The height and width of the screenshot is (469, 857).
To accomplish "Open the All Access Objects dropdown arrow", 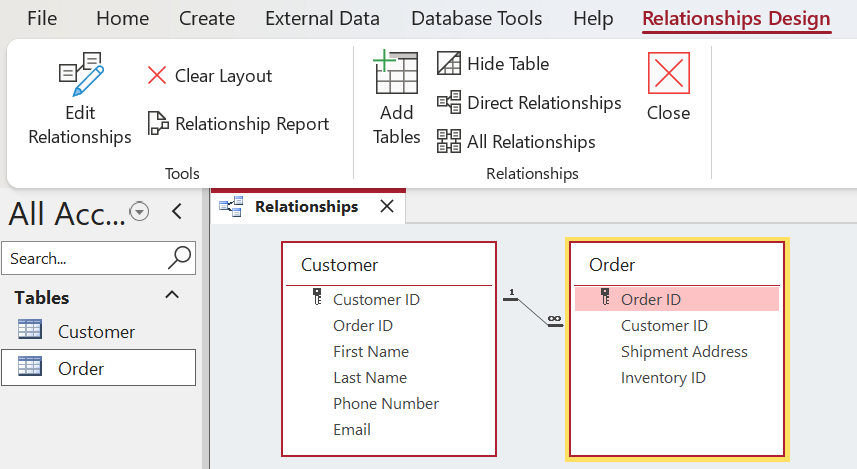I will [x=139, y=211].
